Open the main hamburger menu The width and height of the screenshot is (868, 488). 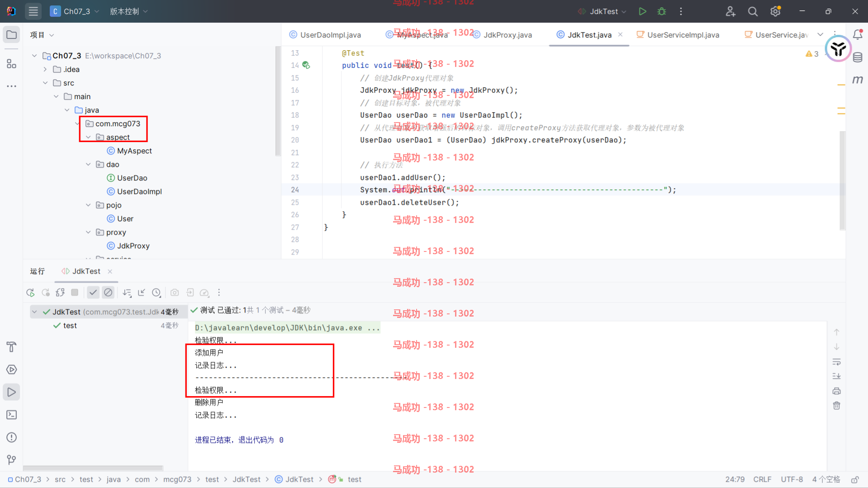33,11
